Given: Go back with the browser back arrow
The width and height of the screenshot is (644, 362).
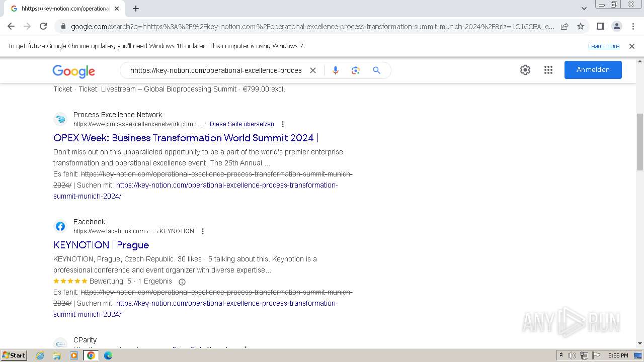Looking at the screenshot, I should coord(11,26).
